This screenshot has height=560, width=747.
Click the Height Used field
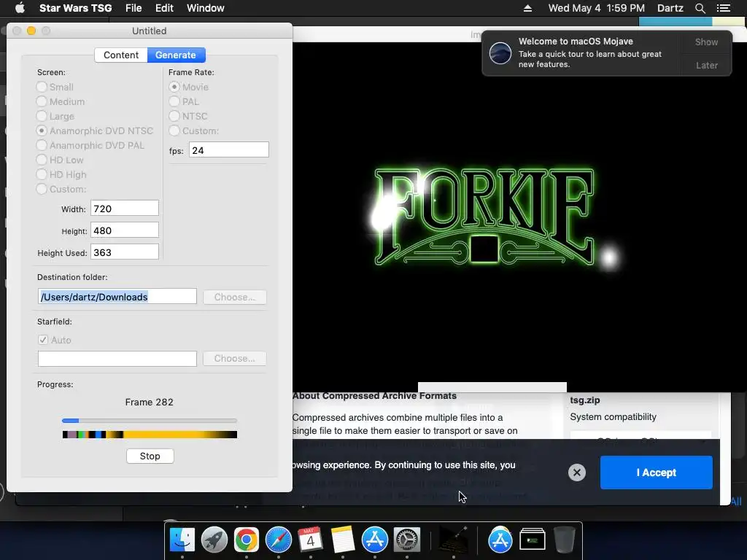pos(124,252)
